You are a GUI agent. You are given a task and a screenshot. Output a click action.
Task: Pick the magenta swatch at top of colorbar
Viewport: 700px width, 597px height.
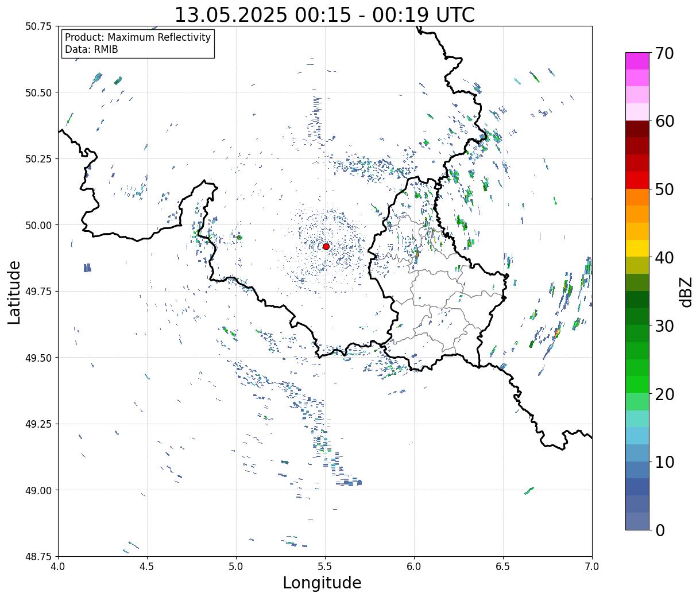(x=637, y=61)
